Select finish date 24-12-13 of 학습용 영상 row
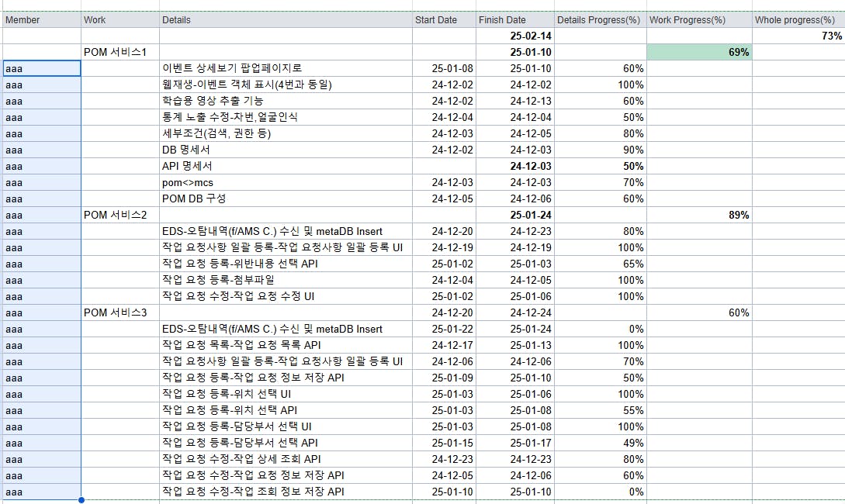The width and height of the screenshot is (845, 504). click(515, 102)
